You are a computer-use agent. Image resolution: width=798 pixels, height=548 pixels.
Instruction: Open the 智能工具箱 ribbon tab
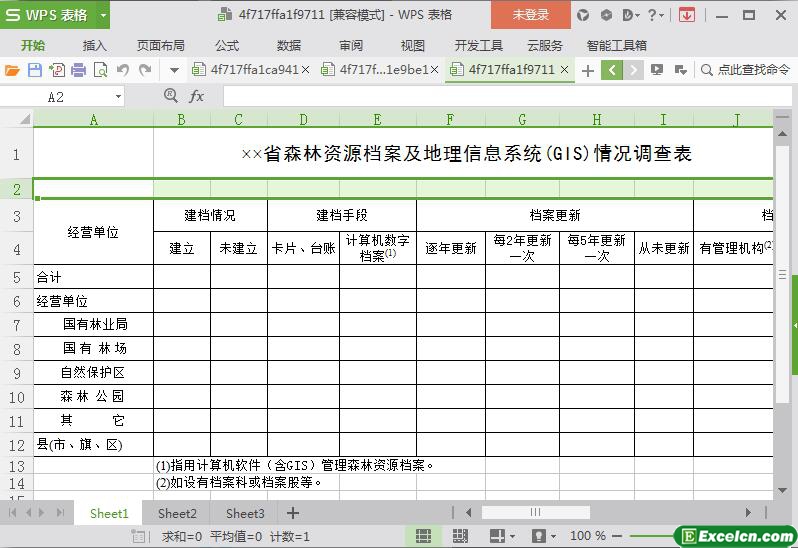tap(616, 46)
